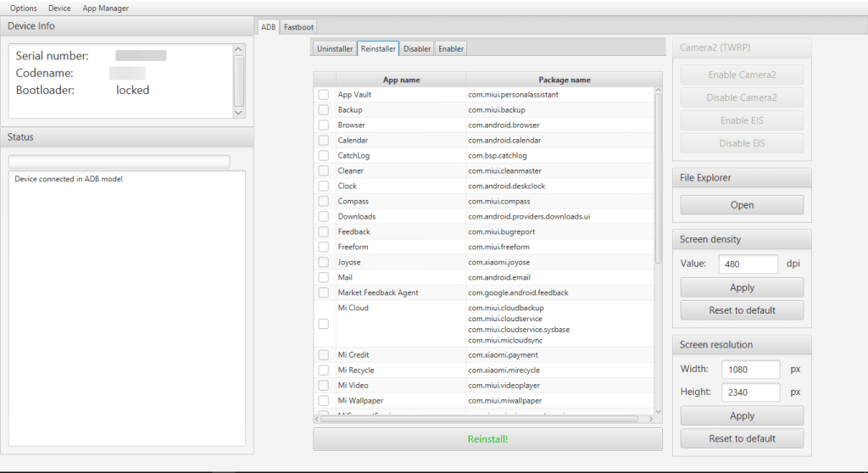Select com.miui.videoplayer package text

pos(504,386)
